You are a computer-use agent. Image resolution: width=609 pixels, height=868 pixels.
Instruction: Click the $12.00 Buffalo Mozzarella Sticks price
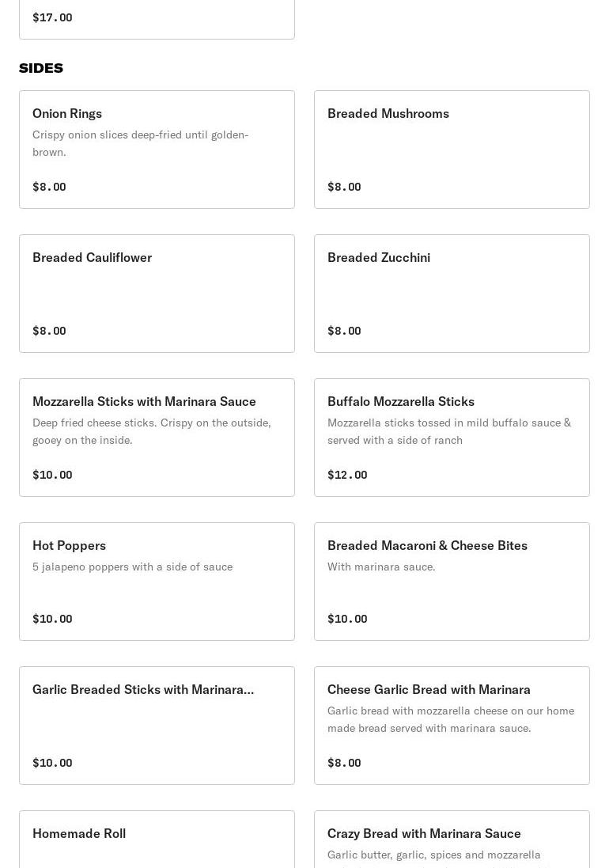coord(347,475)
